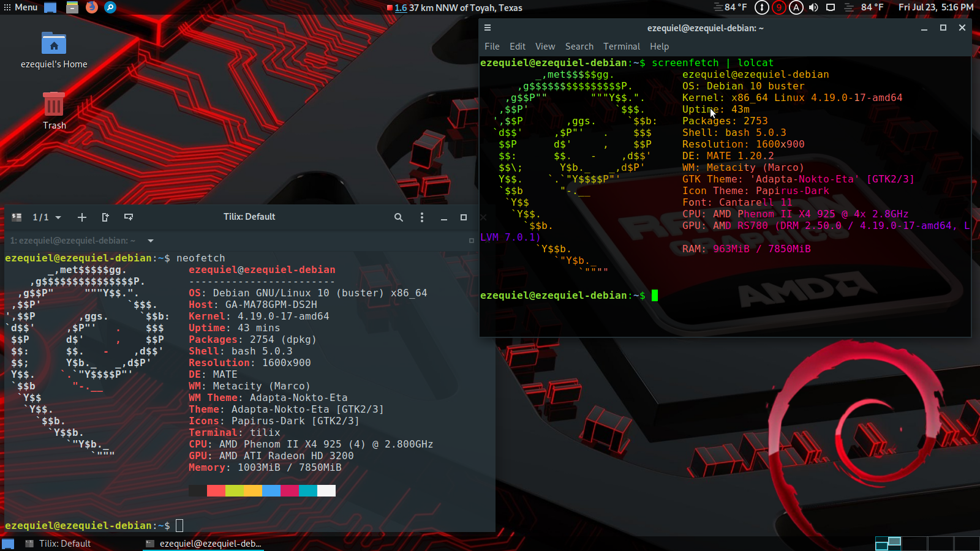Open ezequiel's Home desktop folder
Screen dimensions: 980x551
54,50
